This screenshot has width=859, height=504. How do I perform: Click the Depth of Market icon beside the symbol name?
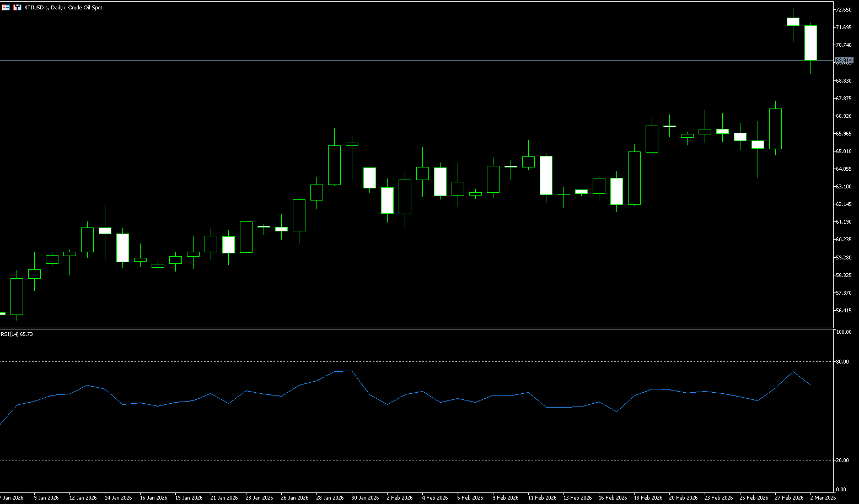(17, 8)
